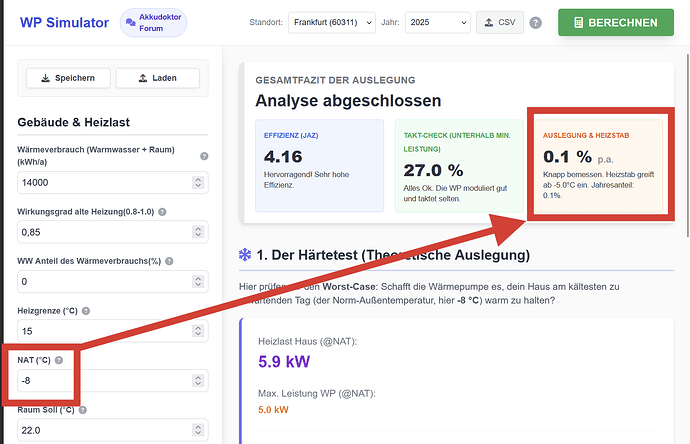Click the stepper arrows of the NAT field
Image resolution: width=690 pixels, height=444 pixels.
[198, 381]
